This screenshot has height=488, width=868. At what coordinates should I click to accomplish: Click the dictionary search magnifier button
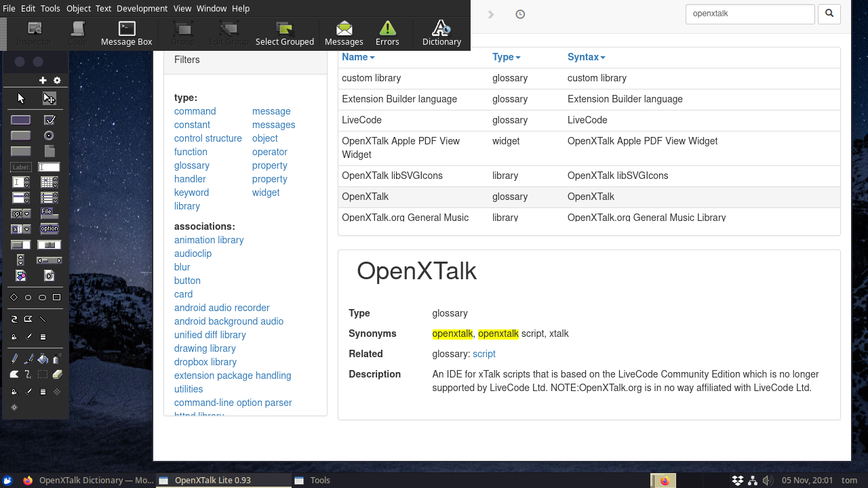click(829, 14)
